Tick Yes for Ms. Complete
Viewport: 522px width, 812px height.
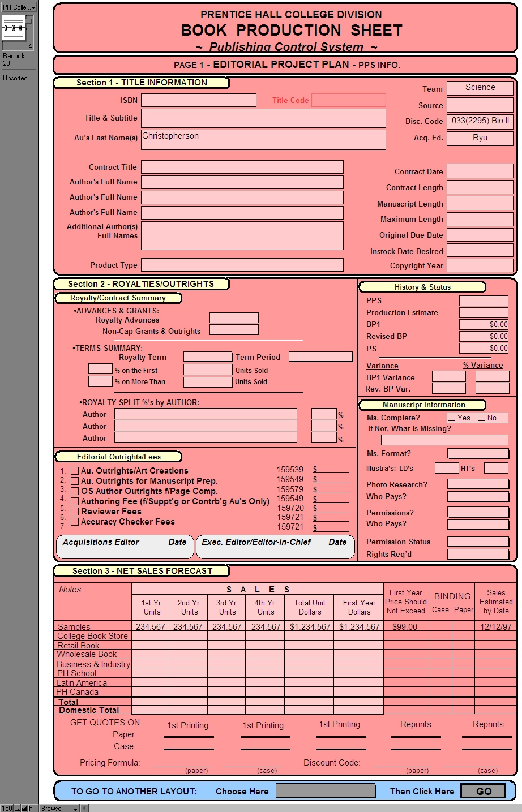click(x=451, y=418)
